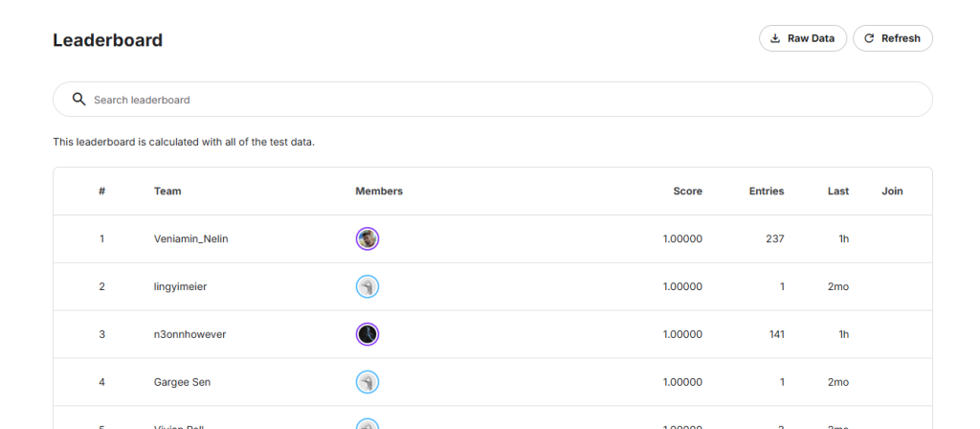This screenshot has height=429, width=980.
Task: Click Gargee Sen's member avatar
Action: coord(367,382)
